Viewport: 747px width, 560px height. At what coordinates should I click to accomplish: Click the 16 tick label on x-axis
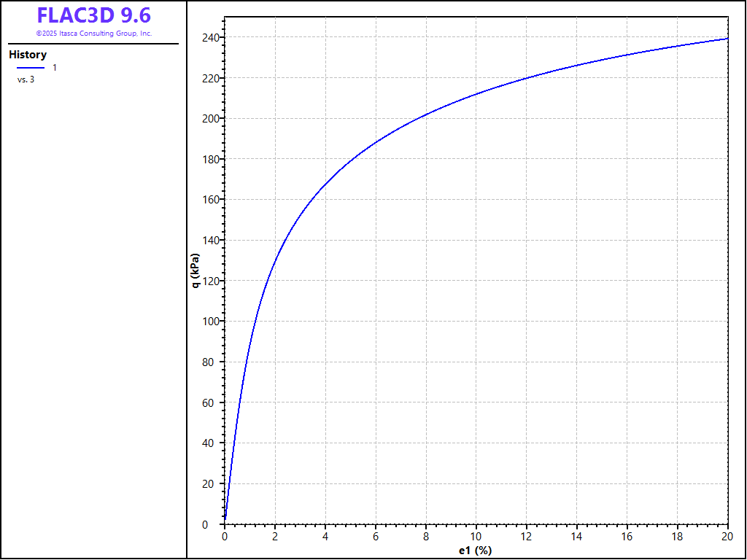(627, 537)
